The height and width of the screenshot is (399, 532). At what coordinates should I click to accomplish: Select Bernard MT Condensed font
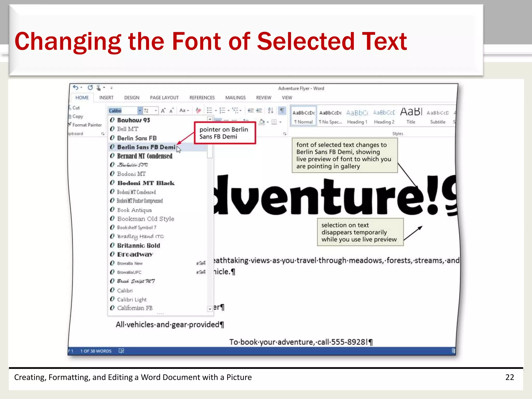coord(157,156)
